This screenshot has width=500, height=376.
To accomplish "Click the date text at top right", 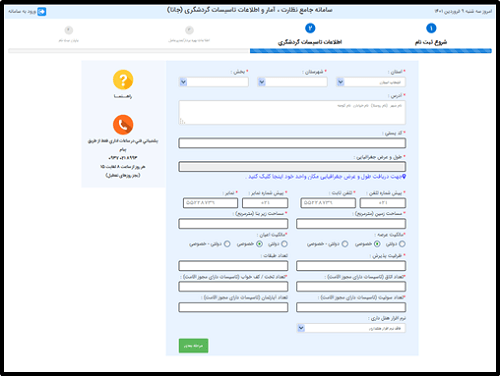I will [x=463, y=11].
